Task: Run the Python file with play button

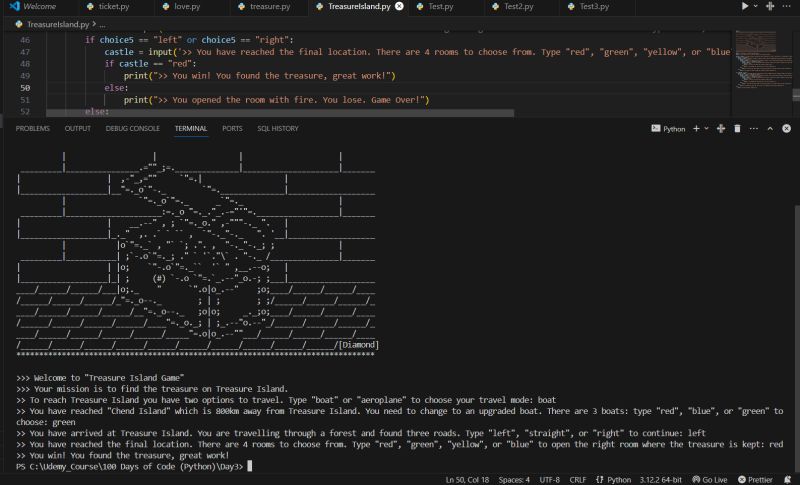Action: coord(744,6)
